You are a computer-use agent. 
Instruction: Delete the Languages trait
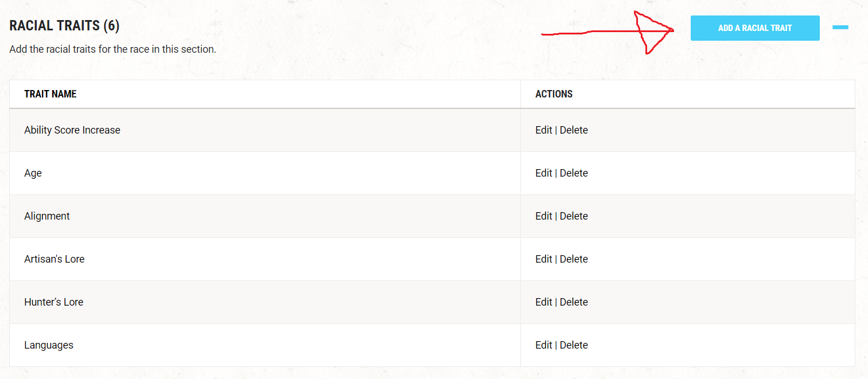pos(574,345)
